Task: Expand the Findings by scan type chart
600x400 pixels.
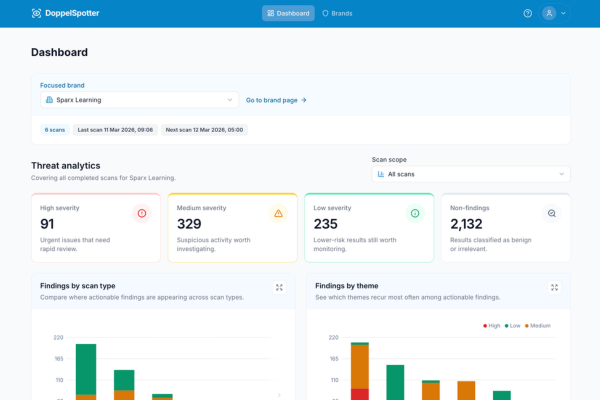Action: tap(279, 287)
